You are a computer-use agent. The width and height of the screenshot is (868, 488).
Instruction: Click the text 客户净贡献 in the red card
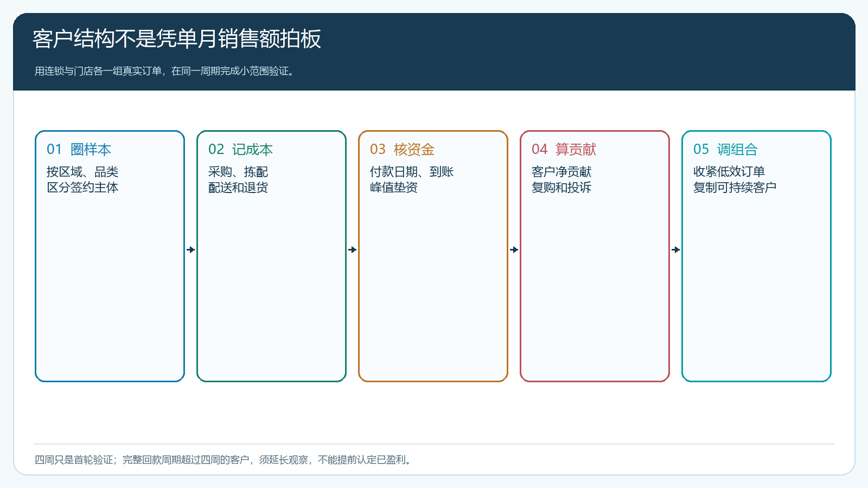pos(561,172)
